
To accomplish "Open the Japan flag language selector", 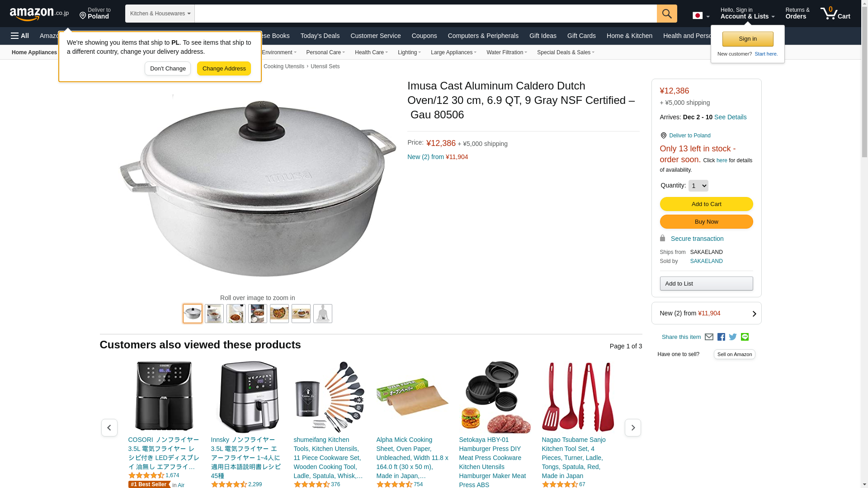I will pyautogui.click(x=701, y=16).
